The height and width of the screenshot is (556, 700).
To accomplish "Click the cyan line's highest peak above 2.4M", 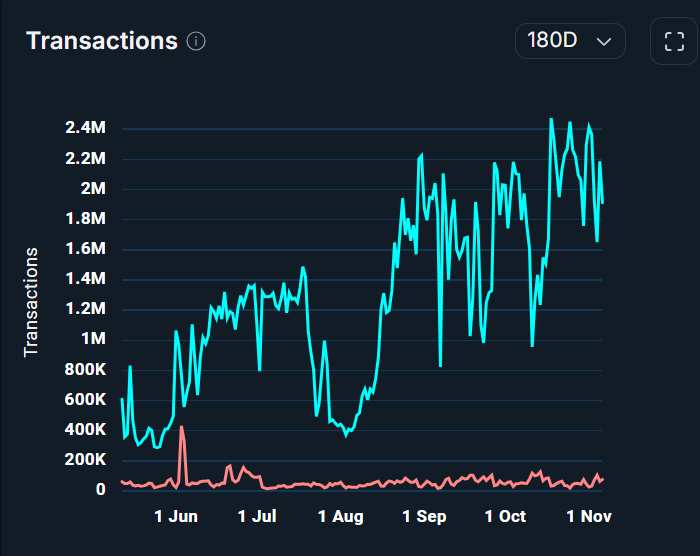I will 551,119.
